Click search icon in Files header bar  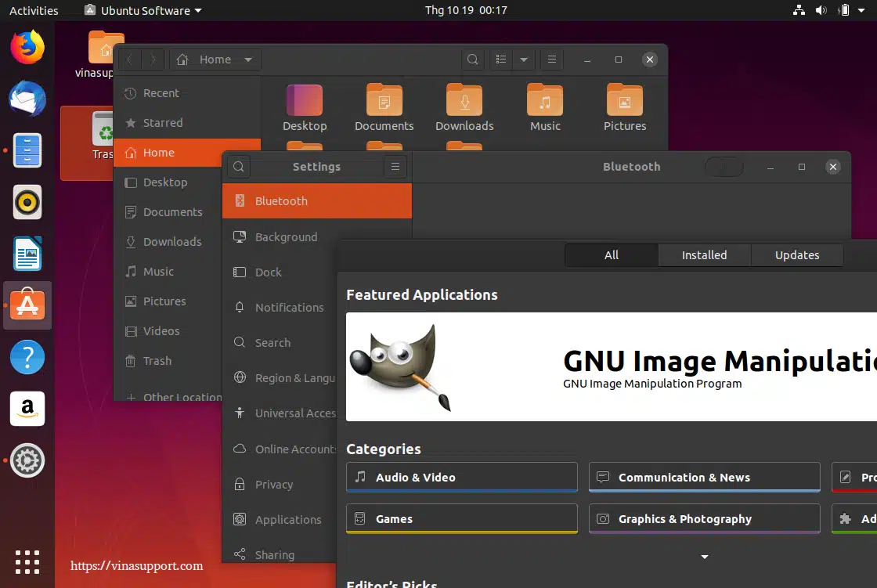[x=472, y=60]
